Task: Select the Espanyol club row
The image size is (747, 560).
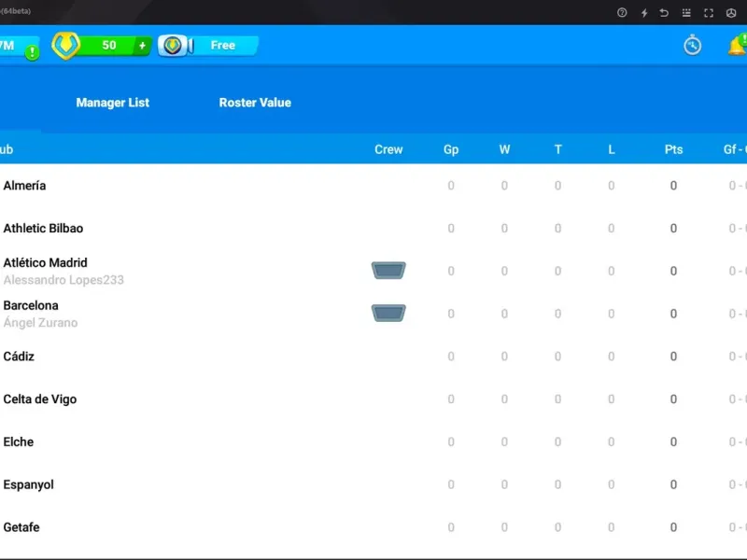Action: point(373,484)
